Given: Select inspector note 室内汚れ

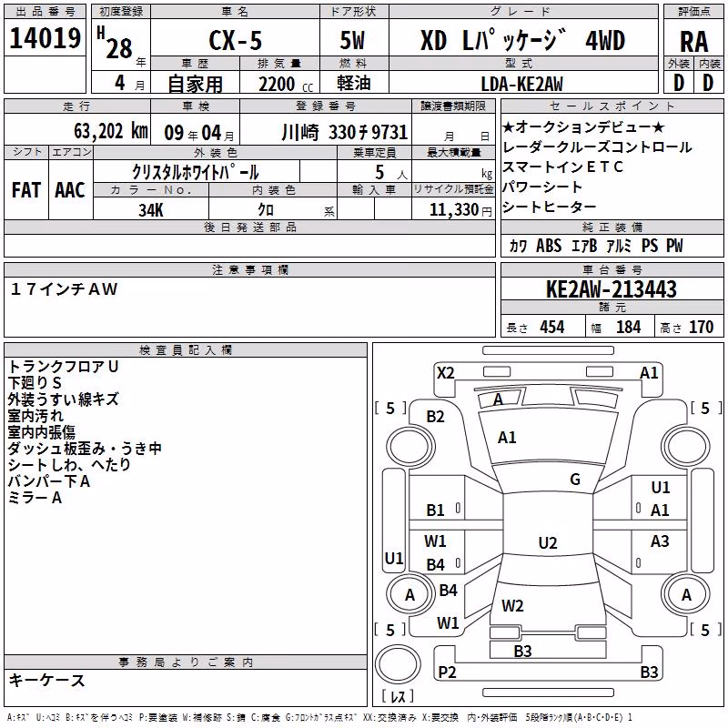Looking at the screenshot, I should coord(35,416).
